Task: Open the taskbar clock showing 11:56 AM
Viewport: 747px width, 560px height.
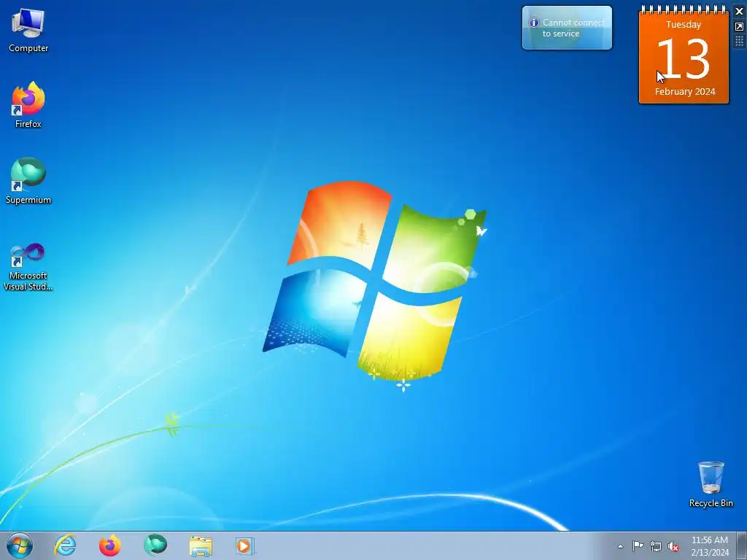Action: [x=709, y=546]
